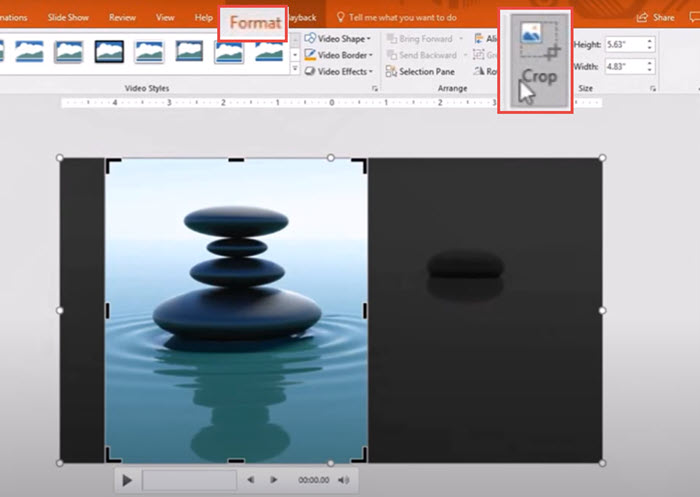This screenshot has width=700, height=497.
Task: Open the Video Styles dialog launcher
Action: [x=374, y=89]
